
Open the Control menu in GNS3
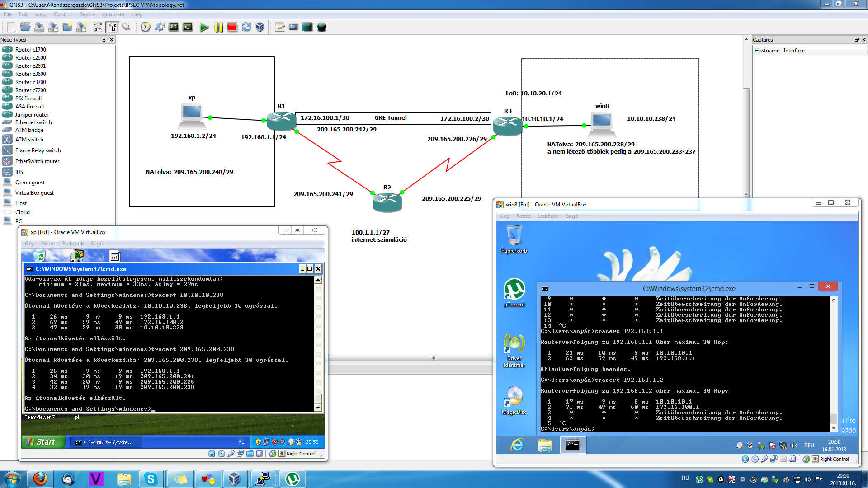(63, 14)
